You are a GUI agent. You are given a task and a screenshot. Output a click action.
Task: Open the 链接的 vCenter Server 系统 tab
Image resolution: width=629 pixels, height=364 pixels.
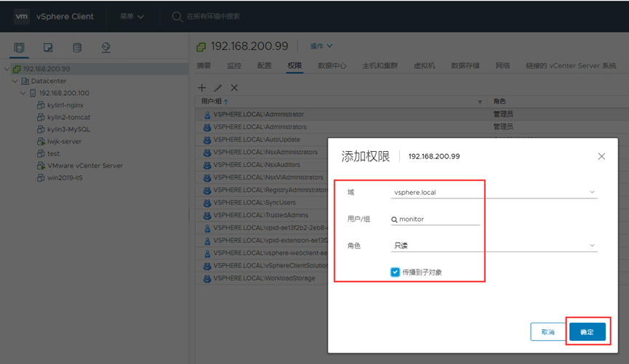pos(571,65)
